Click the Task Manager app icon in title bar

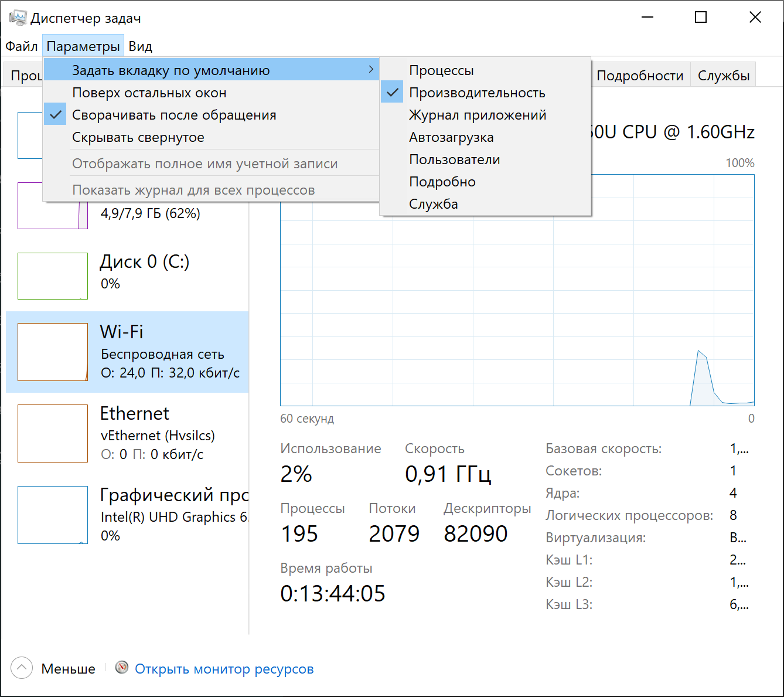click(x=18, y=18)
